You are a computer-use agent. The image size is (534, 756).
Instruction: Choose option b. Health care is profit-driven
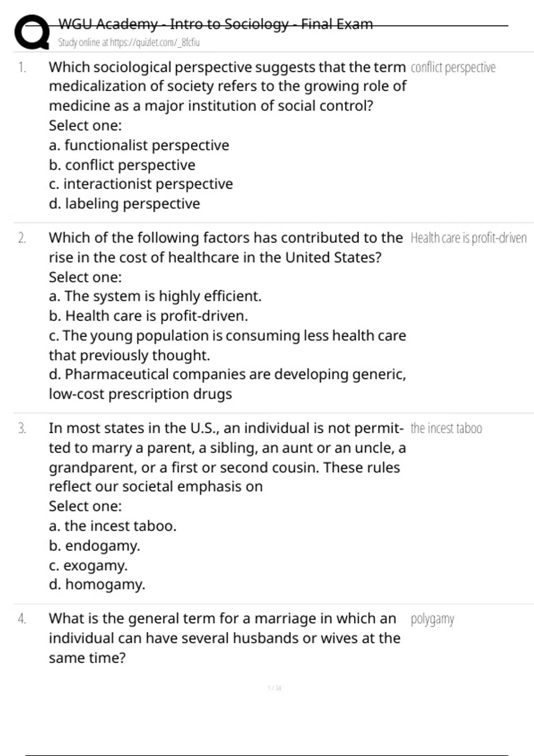click(148, 316)
